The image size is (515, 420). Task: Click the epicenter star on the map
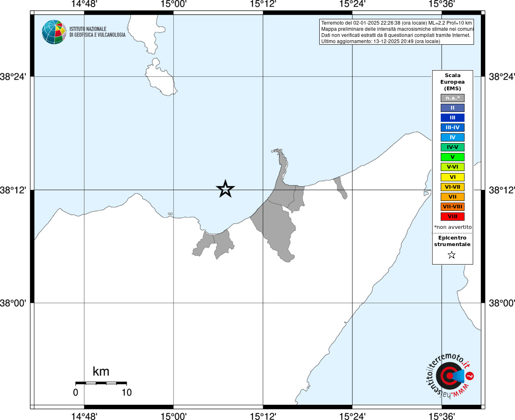[225, 189]
